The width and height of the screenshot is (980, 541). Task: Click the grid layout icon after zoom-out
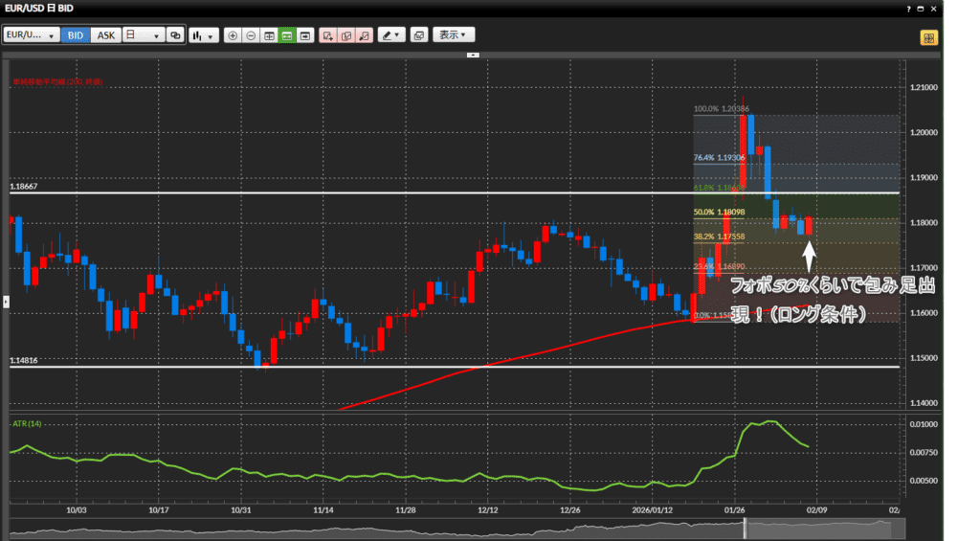[x=269, y=35]
